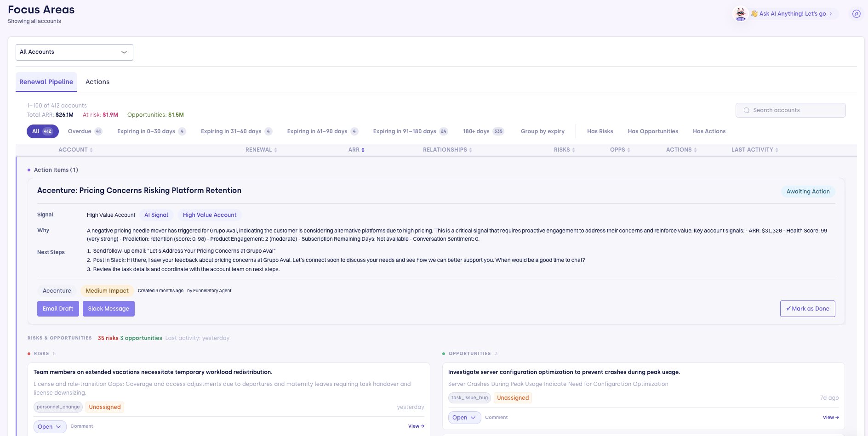
Task: Click Unassigned on server optimization card
Action: coord(513,398)
